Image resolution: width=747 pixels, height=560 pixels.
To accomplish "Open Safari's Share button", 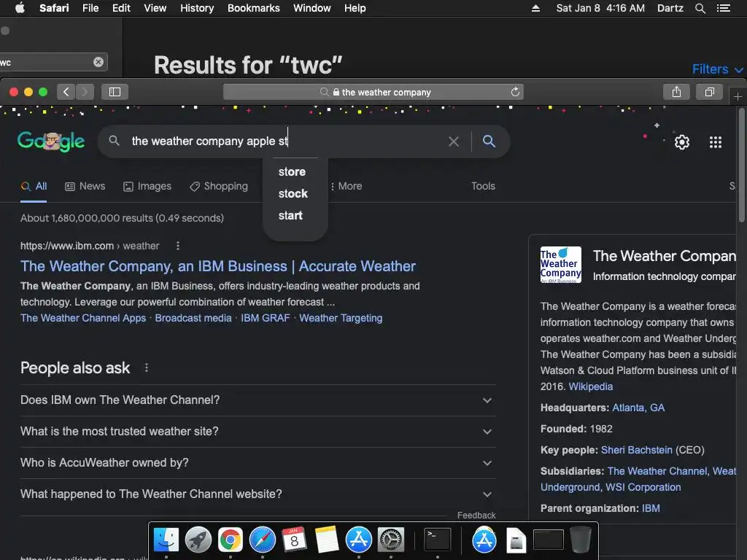I will click(x=676, y=92).
